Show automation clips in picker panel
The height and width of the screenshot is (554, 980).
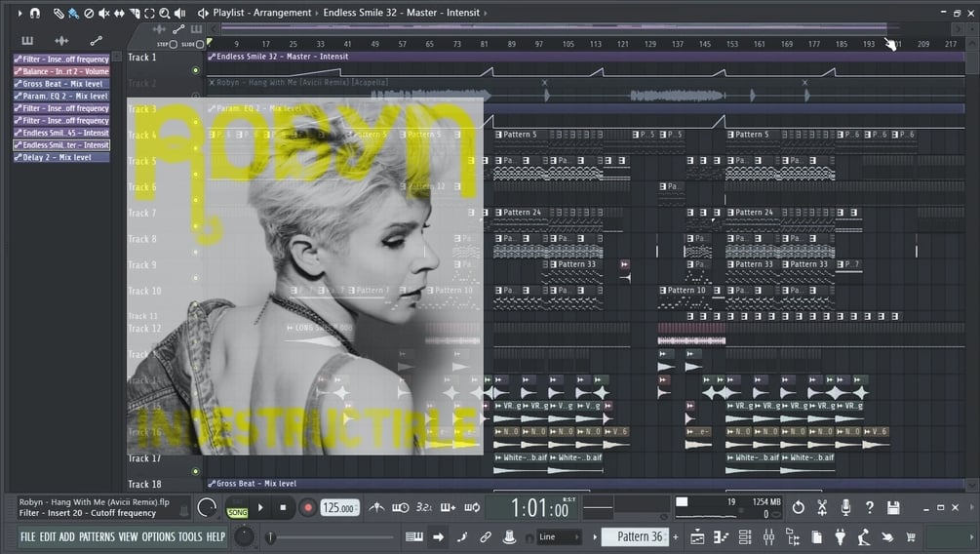click(96, 41)
